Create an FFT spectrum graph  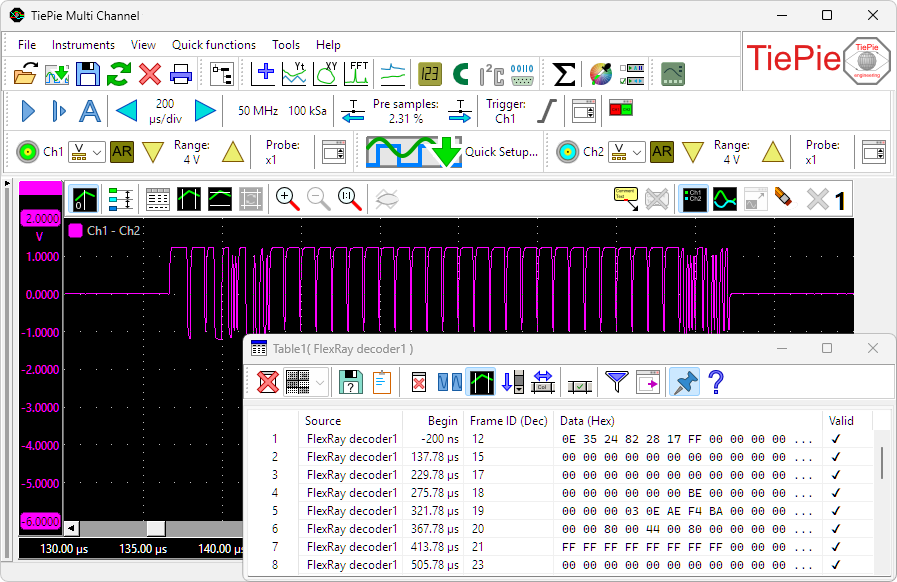click(x=356, y=74)
